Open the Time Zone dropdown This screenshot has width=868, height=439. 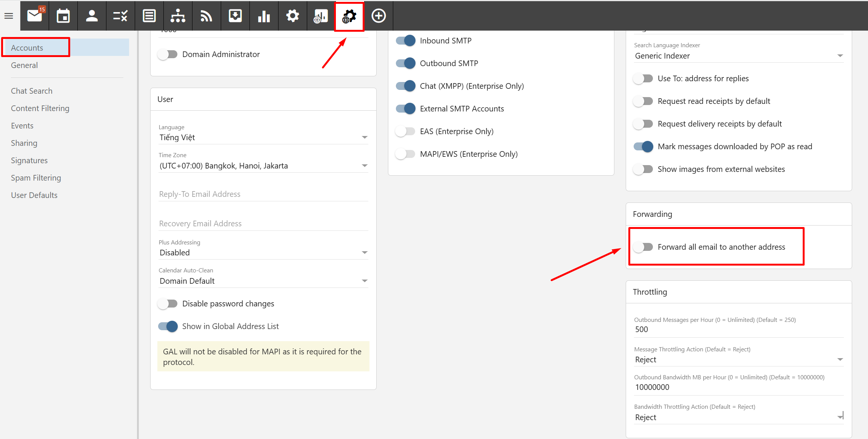pyautogui.click(x=263, y=166)
